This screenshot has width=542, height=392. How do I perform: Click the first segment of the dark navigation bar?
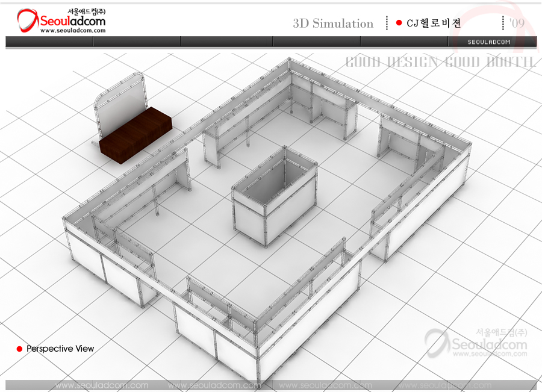tap(49, 42)
